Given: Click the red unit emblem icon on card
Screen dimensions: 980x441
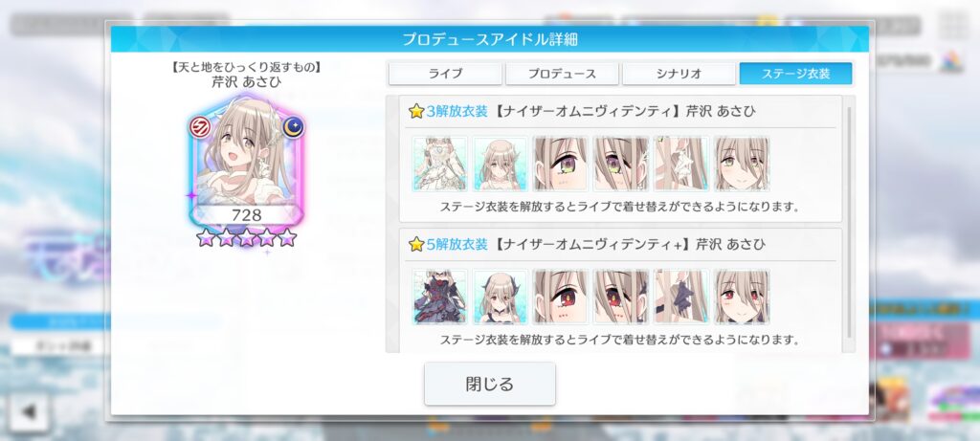Looking at the screenshot, I should (200, 127).
